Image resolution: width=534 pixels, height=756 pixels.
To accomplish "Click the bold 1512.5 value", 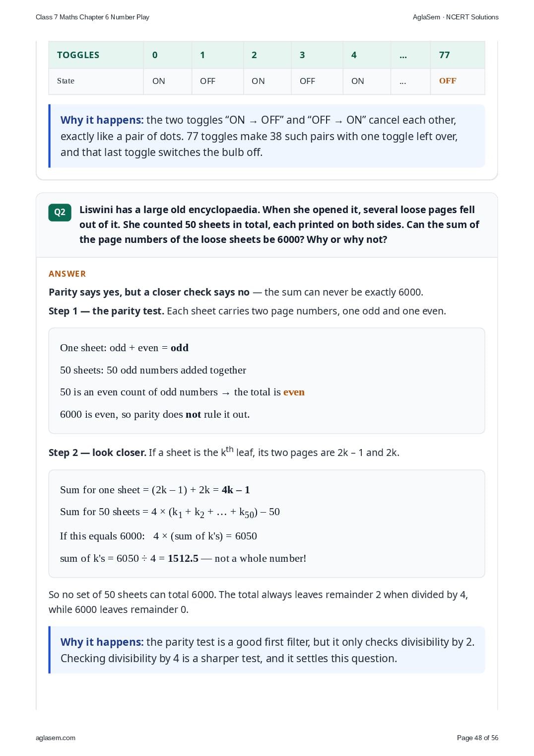I will coord(183,558).
